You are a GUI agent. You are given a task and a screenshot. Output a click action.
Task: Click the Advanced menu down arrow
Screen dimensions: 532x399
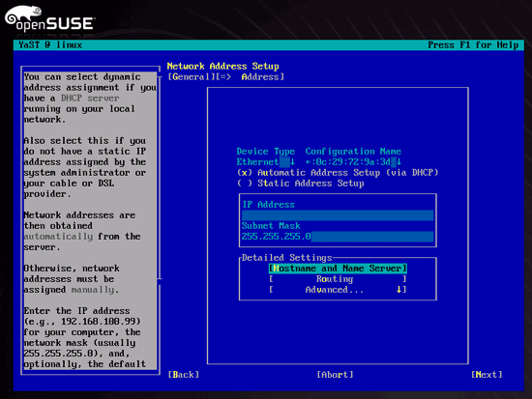(399, 290)
